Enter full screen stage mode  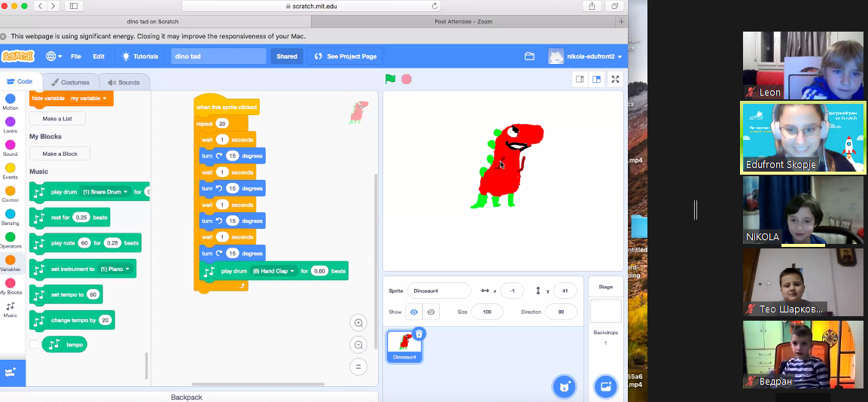(615, 79)
